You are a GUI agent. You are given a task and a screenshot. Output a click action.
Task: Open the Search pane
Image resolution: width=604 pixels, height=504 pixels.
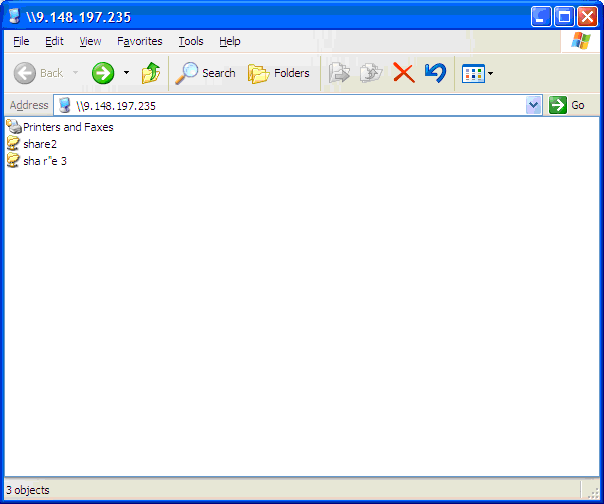pyautogui.click(x=205, y=73)
